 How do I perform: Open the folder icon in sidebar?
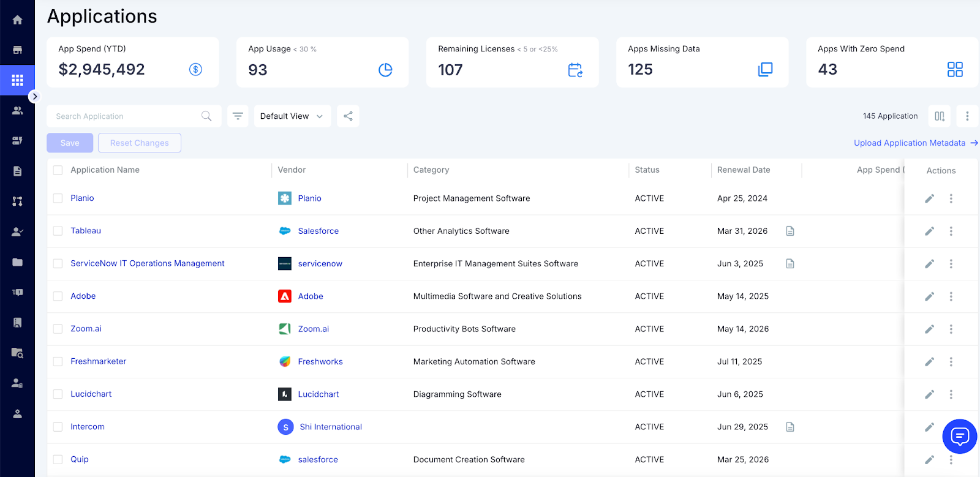(x=17, y=262)
